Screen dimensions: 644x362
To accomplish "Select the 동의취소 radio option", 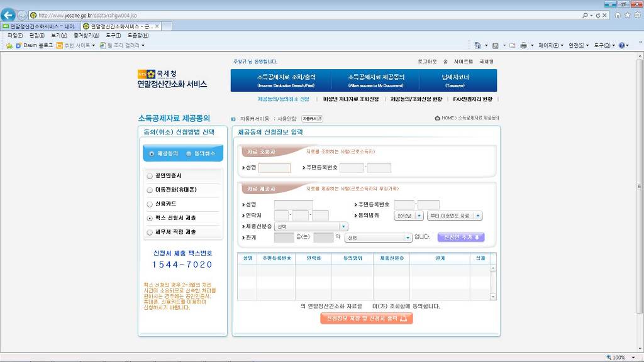I will coord(189,153).
